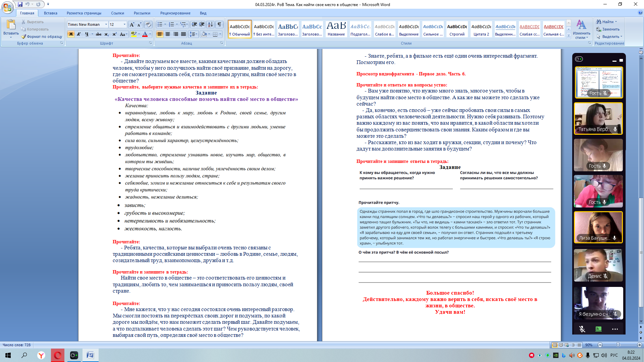Open more options dots in call panel

pyautogui.click(x=615, y=329)
